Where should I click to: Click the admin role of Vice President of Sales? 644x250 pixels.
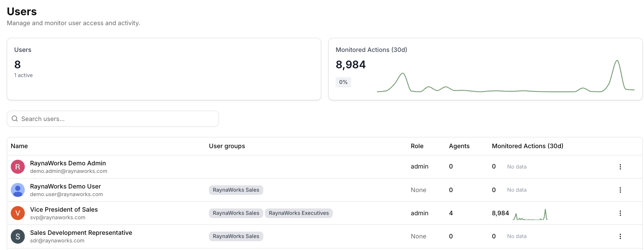coord(419,213)
